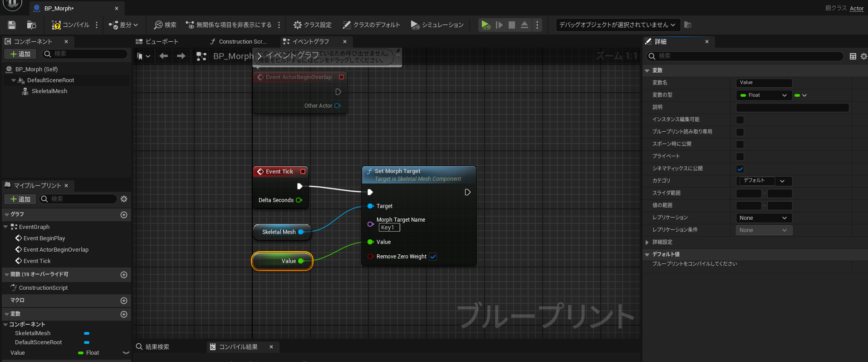Image resolution: width=868 pixels, height=362 pixels.
Task: Select BP_Morph (Self) in components tree
Action: tap(36, 69)
